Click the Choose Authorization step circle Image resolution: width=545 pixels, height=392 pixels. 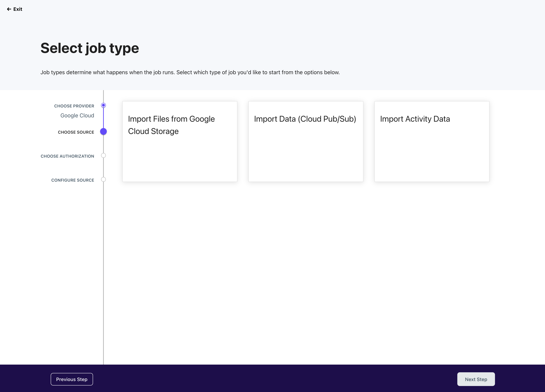tap(103, 156)
